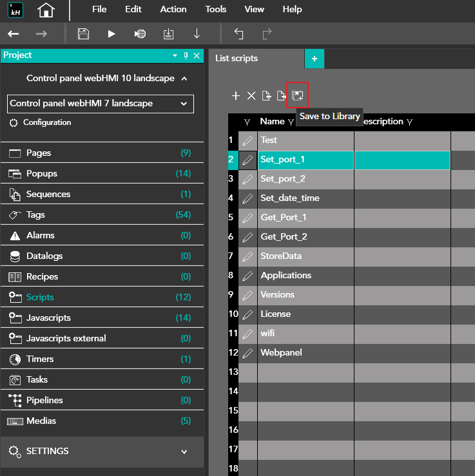Image resolution: width=475 pixels, height=476 pixels.
Task: Pin the Project panel
Action: (x=186, y=55)
